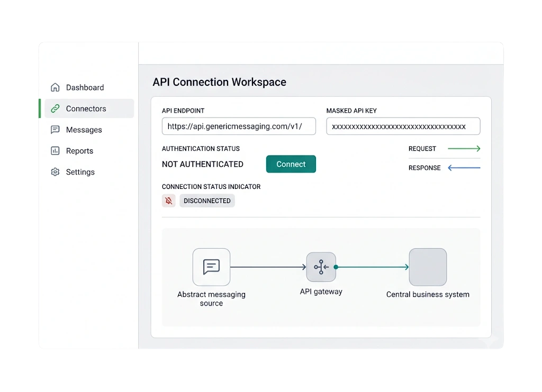Click the AUTHENTICATION STATUS label
Image resolution: width=542 pixels, height=392 pixels.
[x=201, y=149]
